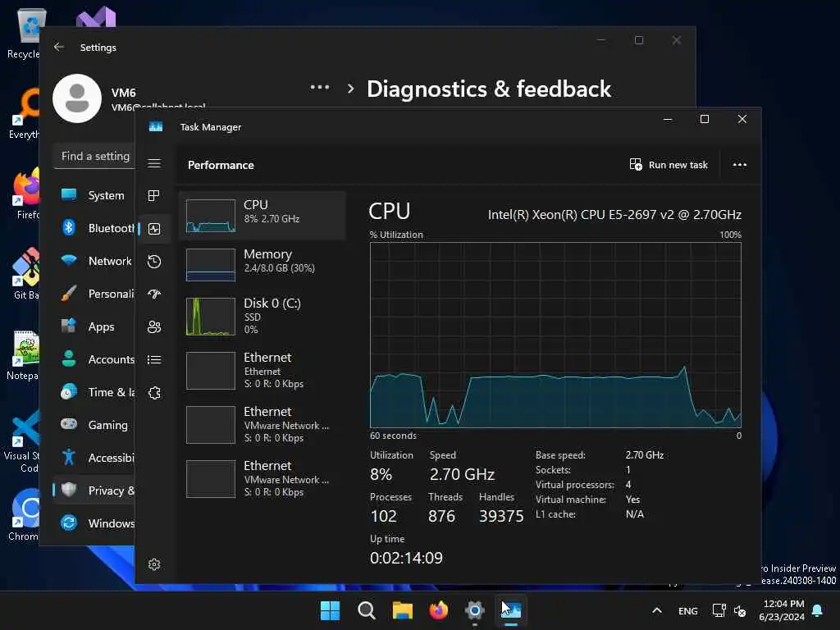Screen dimensions: 840x630
Task: Click network status tray icon
Action: click(719, 610)
